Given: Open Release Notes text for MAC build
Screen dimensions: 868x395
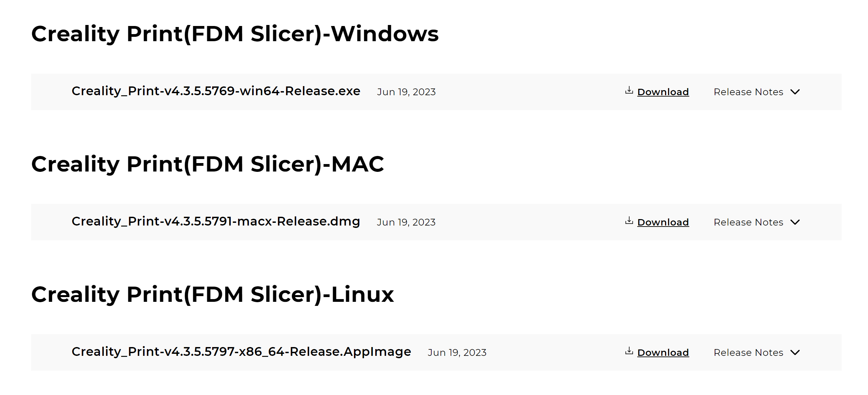Looking at the screenshot, I should [748, 222].
